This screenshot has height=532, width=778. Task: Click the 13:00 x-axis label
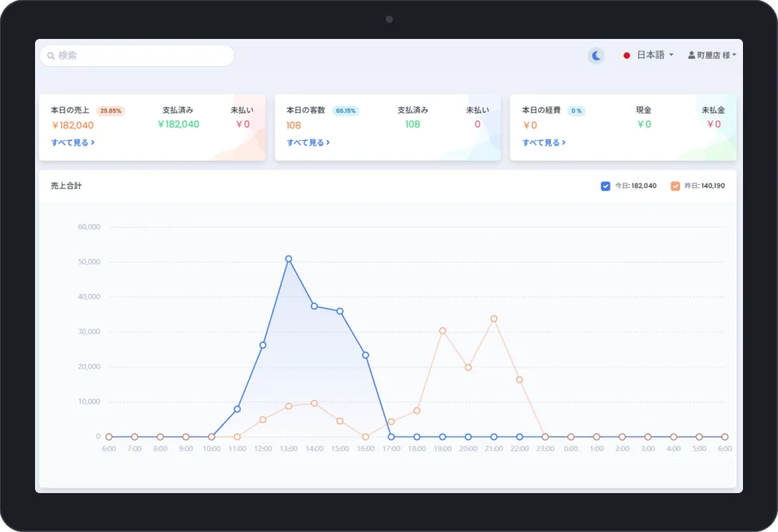click(289, 449)
